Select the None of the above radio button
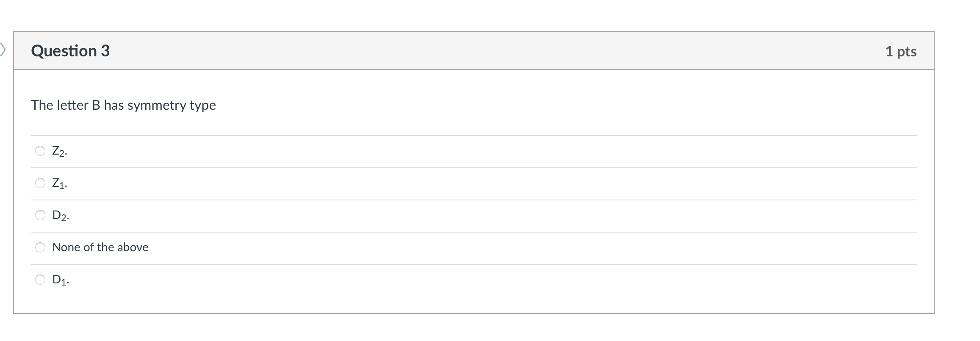 [x=40, y=247]
